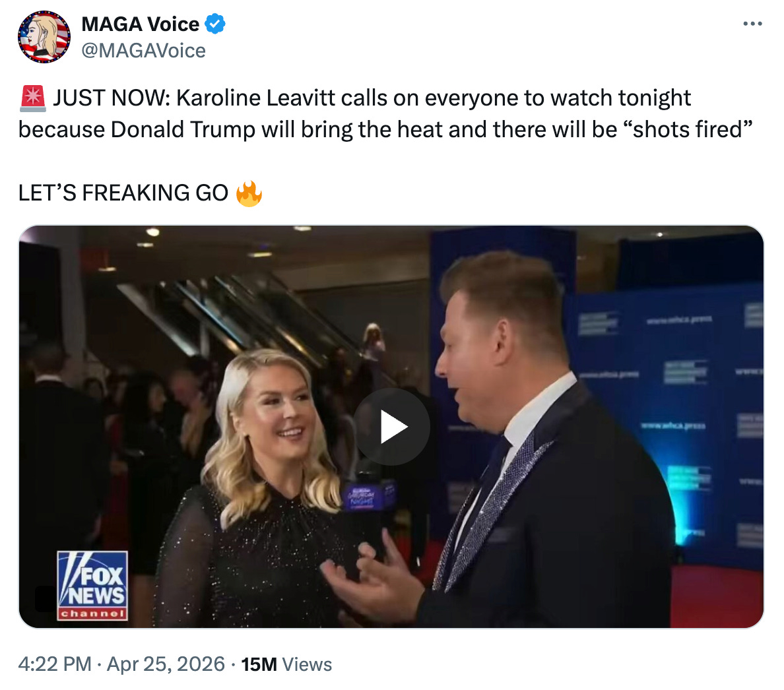Play the embedded Fox News video
Screen dimensions: 784x690
coord(391,426)
